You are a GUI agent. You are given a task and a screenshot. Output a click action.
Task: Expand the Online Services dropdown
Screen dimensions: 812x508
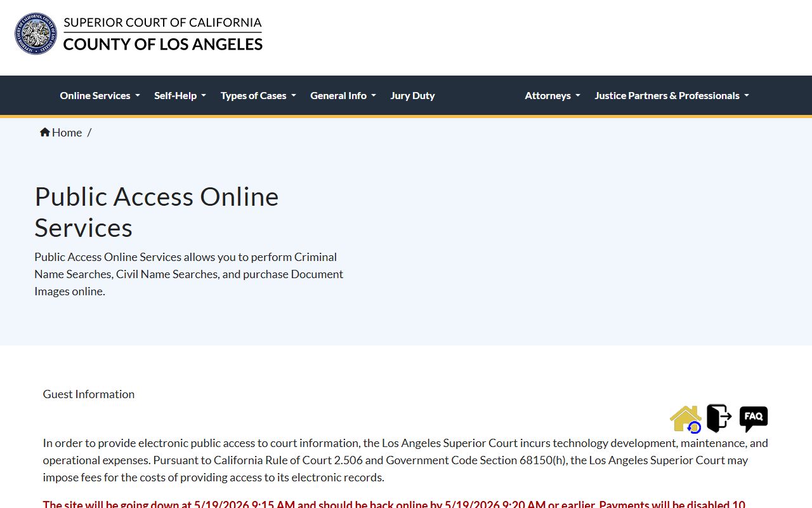(x=100, y=95)
